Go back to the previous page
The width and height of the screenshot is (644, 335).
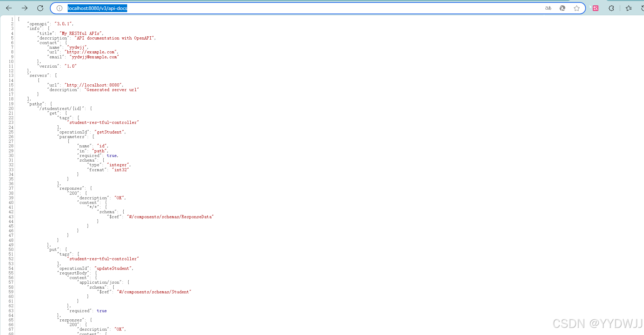pyautogui.click(x=9, y=8)
